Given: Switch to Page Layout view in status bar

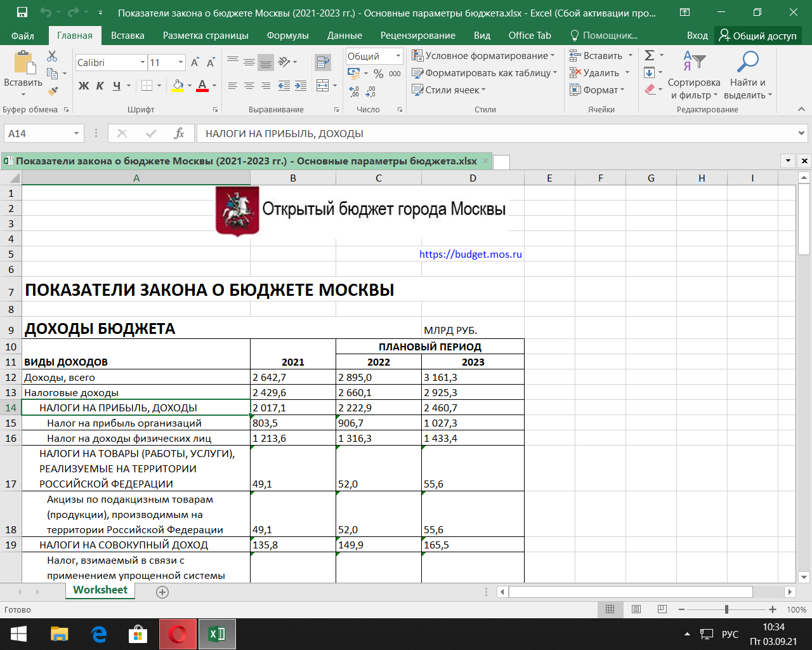Looking at the screenshot, I should pyautogui.click(x=636, y=609).
